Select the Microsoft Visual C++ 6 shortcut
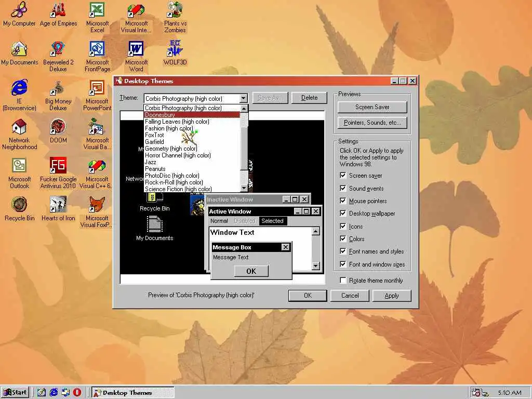 (x=96, y=173)
